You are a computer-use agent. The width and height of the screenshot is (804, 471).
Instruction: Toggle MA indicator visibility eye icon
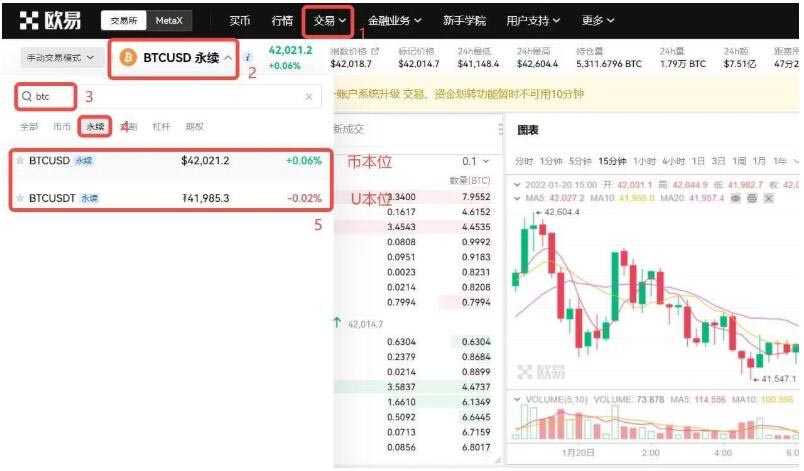coord(735,198)
